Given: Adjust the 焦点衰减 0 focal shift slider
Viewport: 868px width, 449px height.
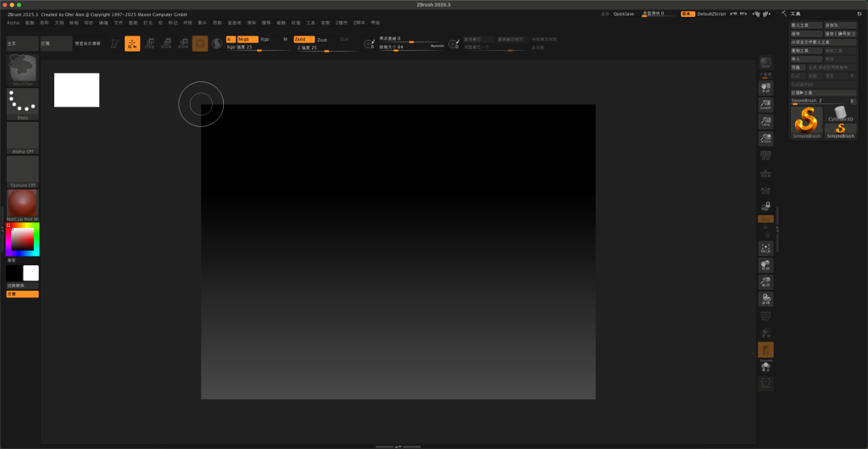Looking at the screenshot, I should coord(411,40).
